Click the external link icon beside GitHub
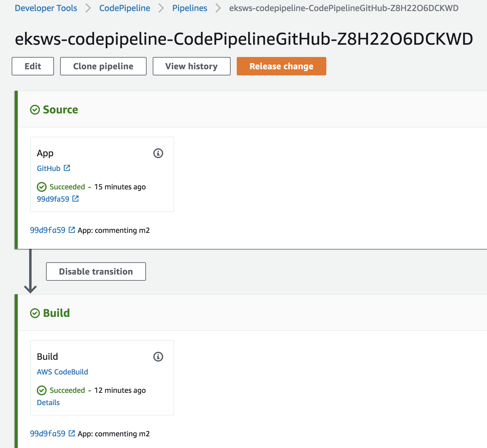The image size is (487, 448). (x=67, y=168)
